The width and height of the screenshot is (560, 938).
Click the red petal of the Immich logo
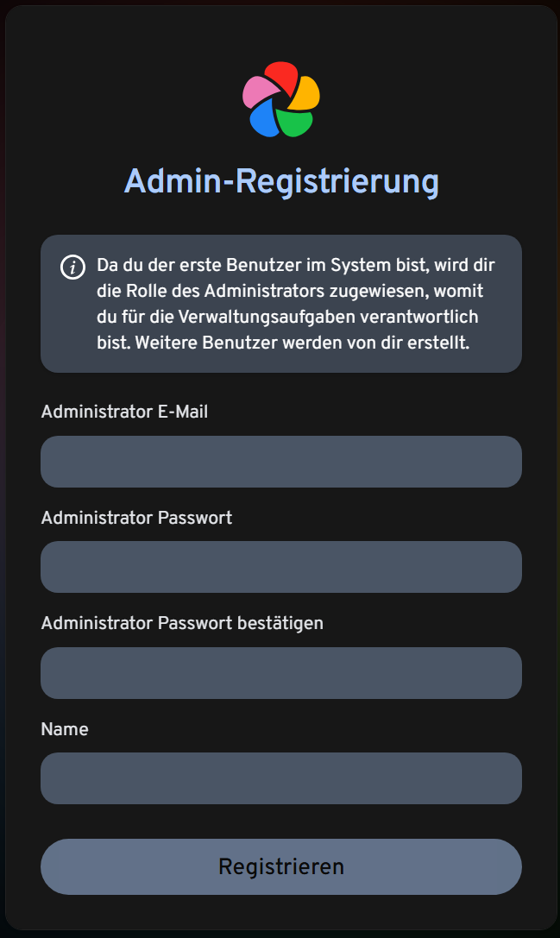(x=282, y=76)
